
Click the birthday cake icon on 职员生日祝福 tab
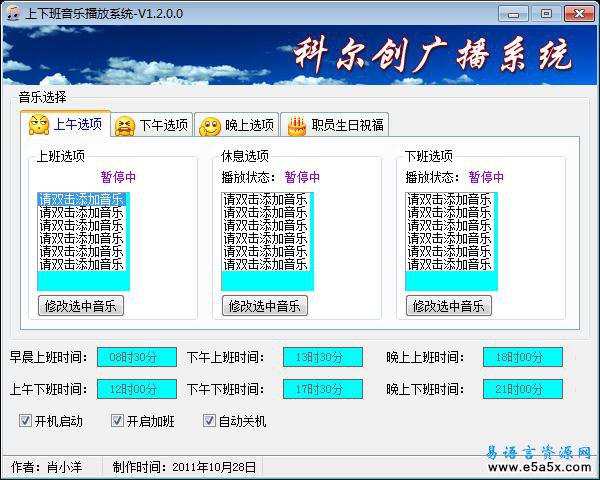coord(297,126)
